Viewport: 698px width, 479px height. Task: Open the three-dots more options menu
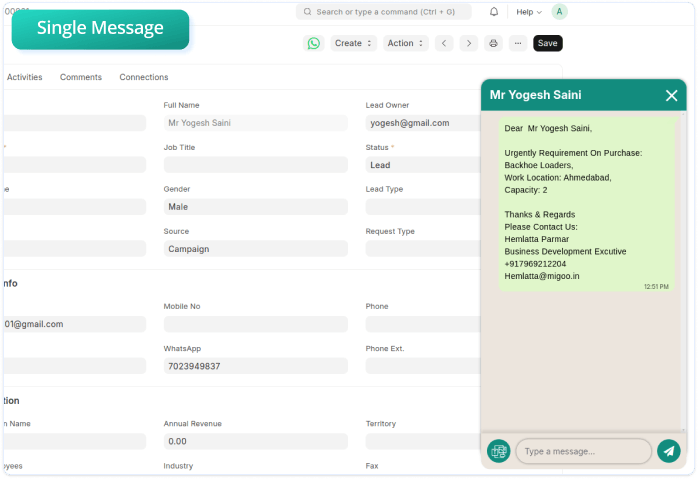[x=517, y=43]
